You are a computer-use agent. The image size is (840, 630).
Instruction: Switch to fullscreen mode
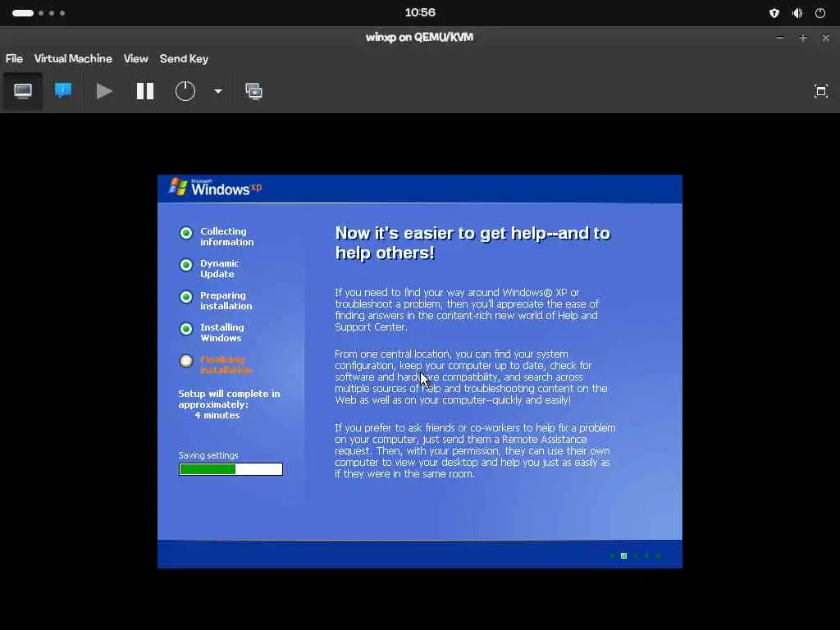tap(820, 91)
